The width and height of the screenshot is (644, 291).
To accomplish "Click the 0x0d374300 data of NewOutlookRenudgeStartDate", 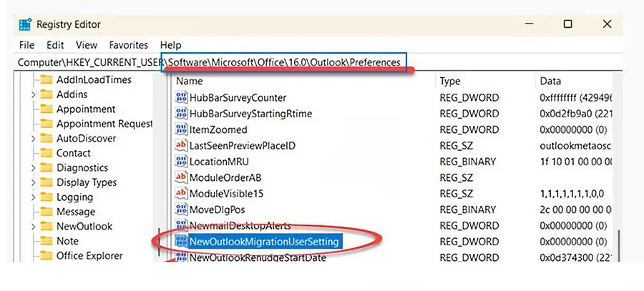I will pos(576,257).
